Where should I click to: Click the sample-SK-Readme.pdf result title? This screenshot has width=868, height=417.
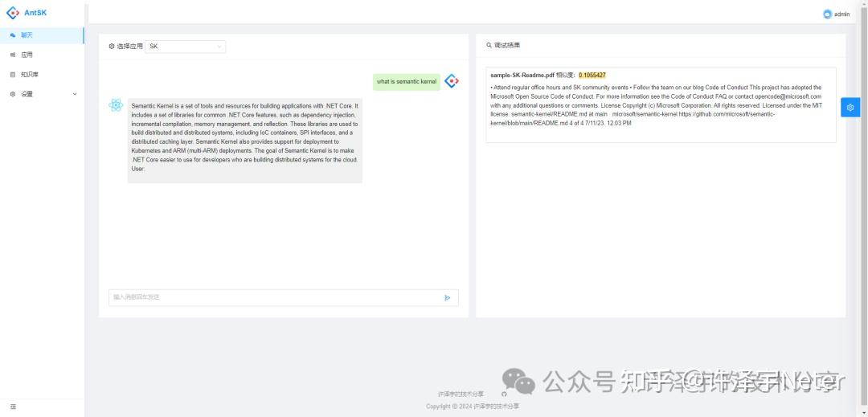[x=522, y=75]
